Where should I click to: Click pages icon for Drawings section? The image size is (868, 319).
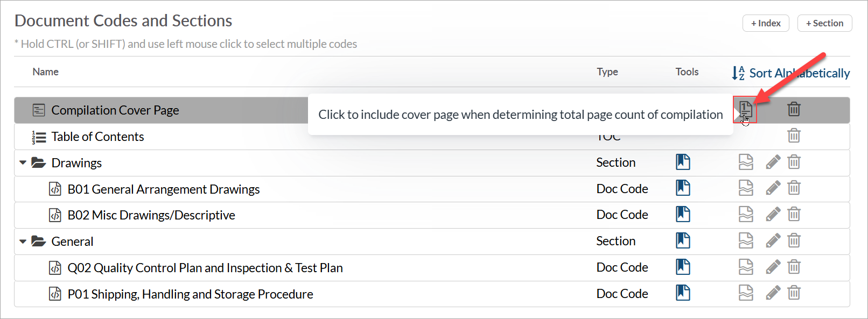(746, 162)
